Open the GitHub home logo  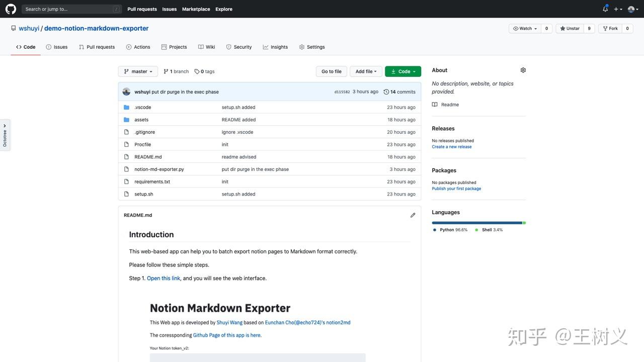[x=11, y=9]
